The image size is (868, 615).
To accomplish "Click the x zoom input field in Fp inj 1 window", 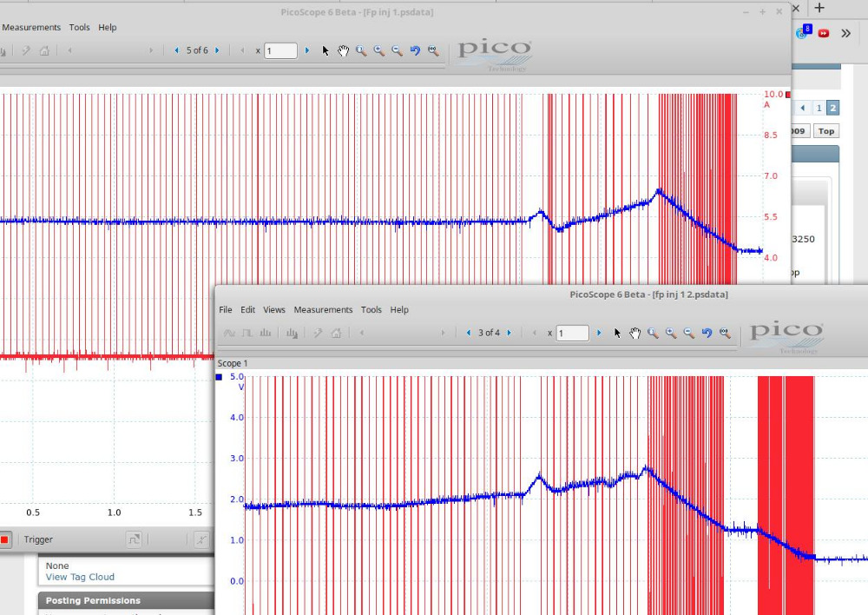I will pos(280,51).
